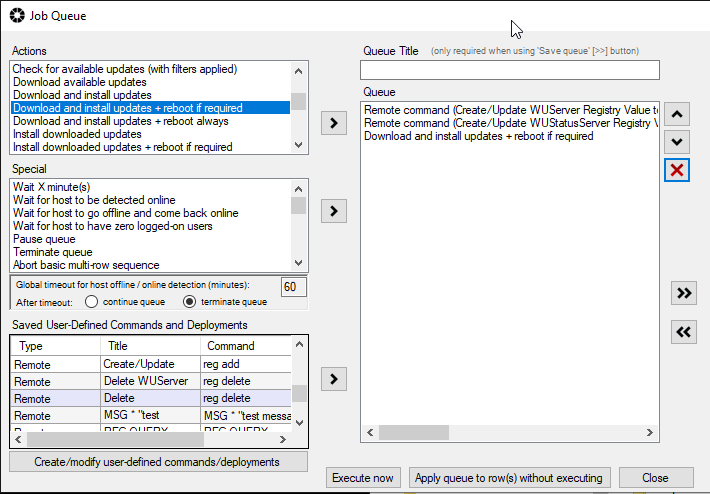This screenshot has width=710, height=494.
Task: Select queue entry for WUServer Registry Value
Action: pos(510,110)
